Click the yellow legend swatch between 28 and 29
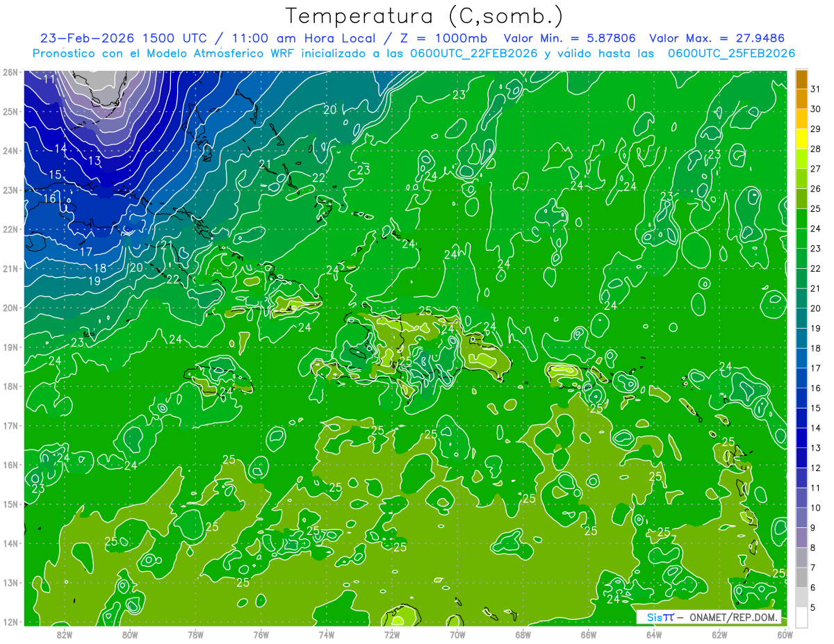The height and width of the screenshot is (644, 834). coord(801,139)
